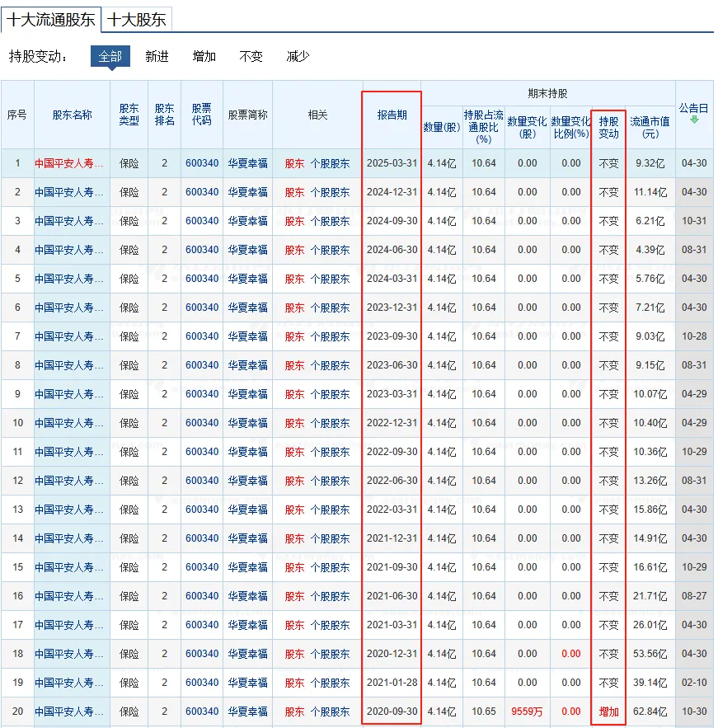Open the 十大股东 tab
The image size is (718, 728).
(x=137, y=20)
